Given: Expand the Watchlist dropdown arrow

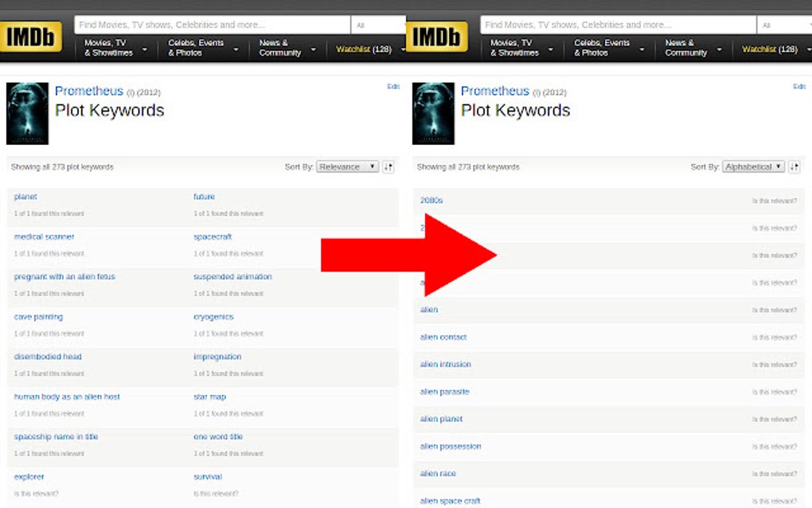Looking at the screenshot, I should 403,48.
